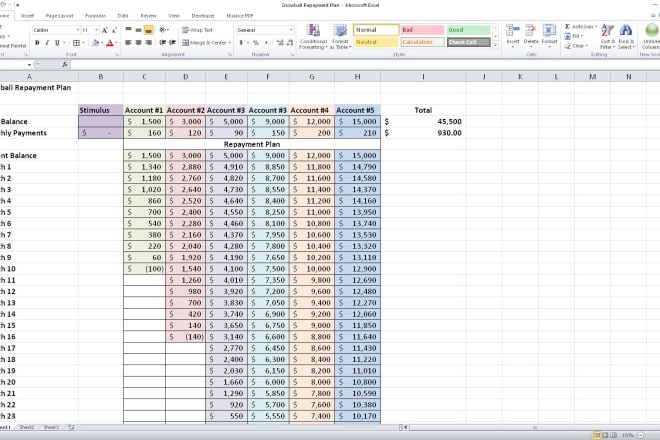Open the Review ribbon tab
The image size is (660, 440).
click(x=148, y=16)
